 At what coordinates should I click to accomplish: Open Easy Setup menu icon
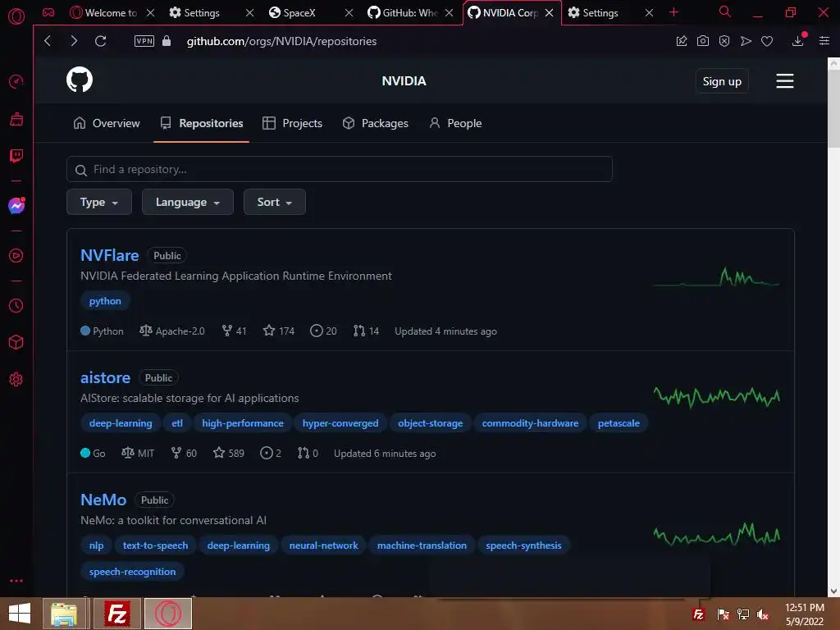tap(824, 41)
